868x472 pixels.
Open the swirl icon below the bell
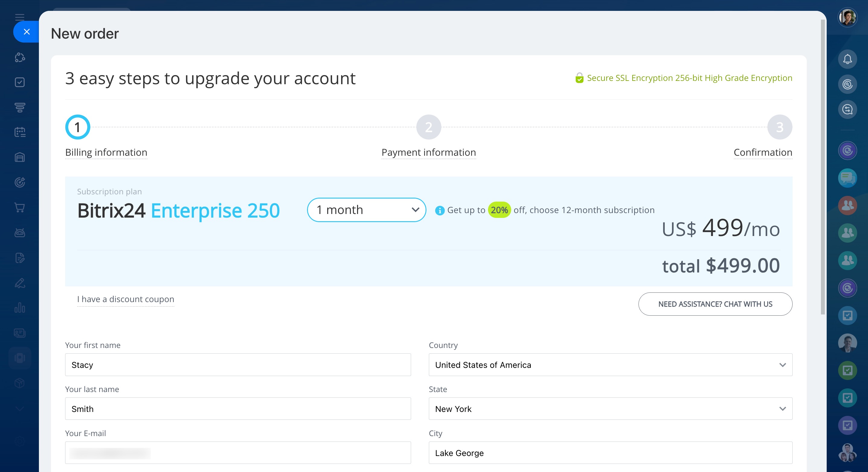[847, 84]
